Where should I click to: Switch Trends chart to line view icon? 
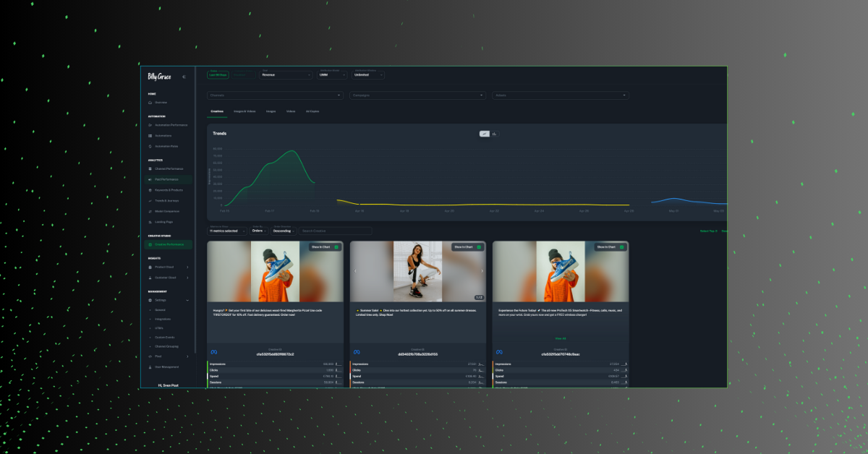(x=485, y=134)
